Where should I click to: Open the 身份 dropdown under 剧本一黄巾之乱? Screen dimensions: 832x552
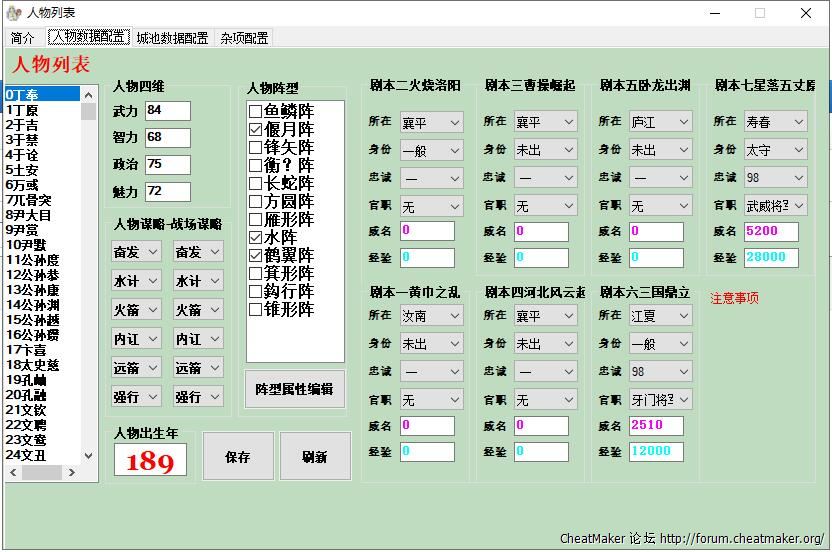431,343
